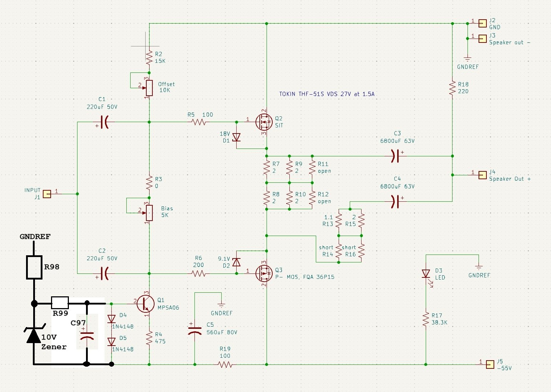Click the R18 220 resistor symbol
The width and height of the screenshot is (551, 392).
pyautogui.click(x=453, y=88)
